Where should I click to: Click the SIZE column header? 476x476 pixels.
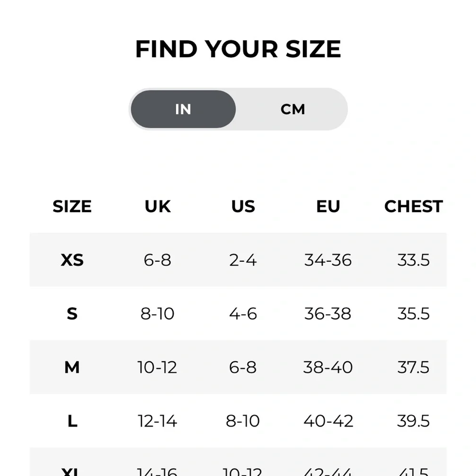pyautogui.click(x=72, y=207)
